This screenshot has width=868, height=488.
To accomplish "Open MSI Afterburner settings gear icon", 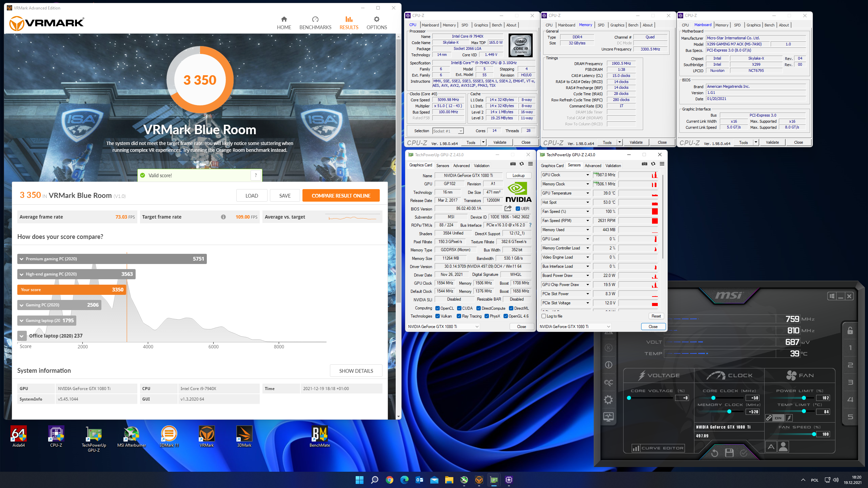I will (609, 400).
